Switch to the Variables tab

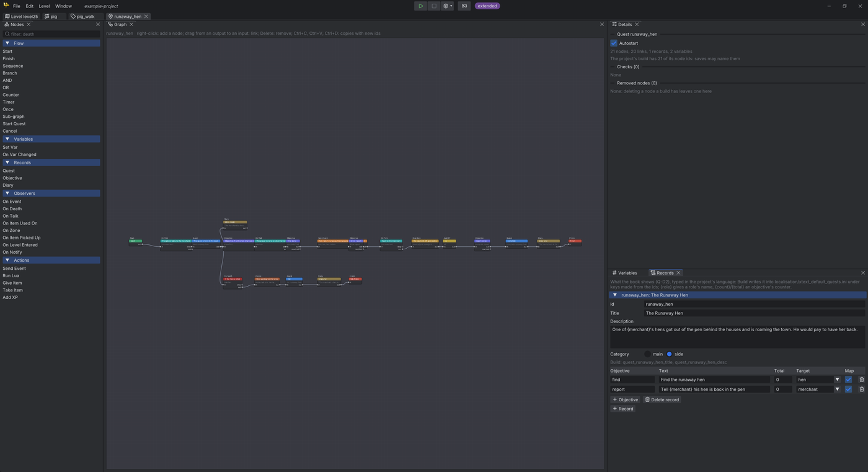tap(625, 273)
